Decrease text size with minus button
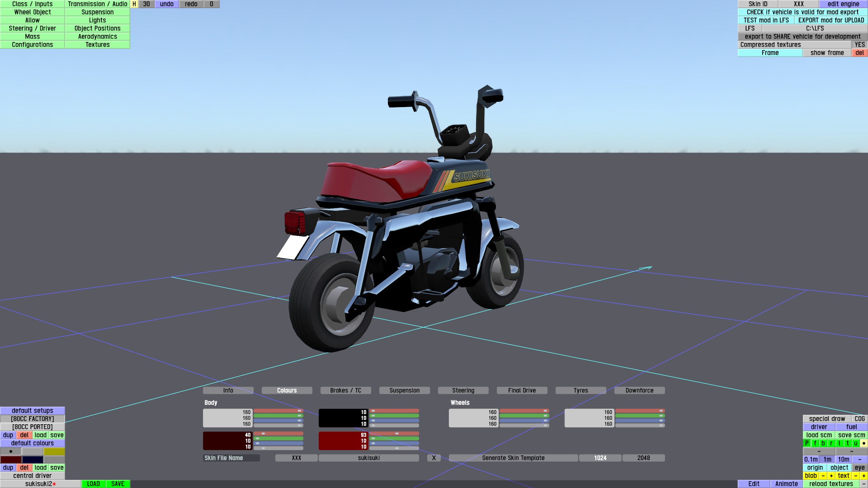Image resolution: width=868 pixels, height=488 pixels. point(855,475)
